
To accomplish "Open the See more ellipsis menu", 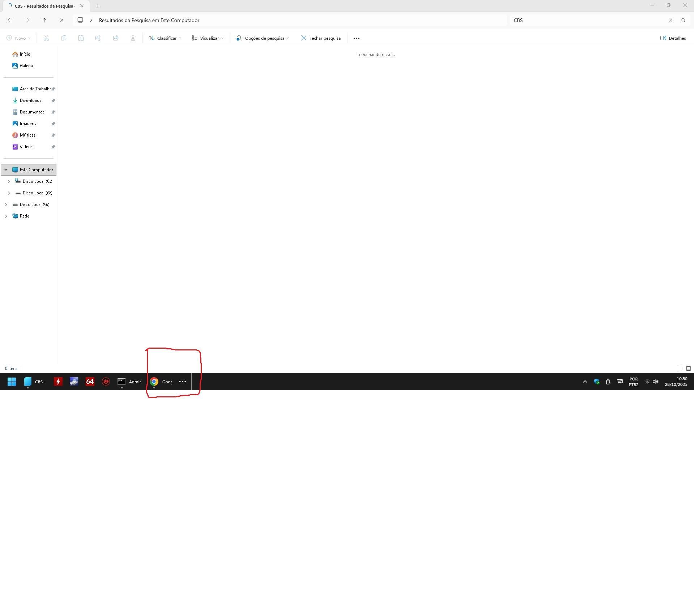I will click(x=356, y=38).
